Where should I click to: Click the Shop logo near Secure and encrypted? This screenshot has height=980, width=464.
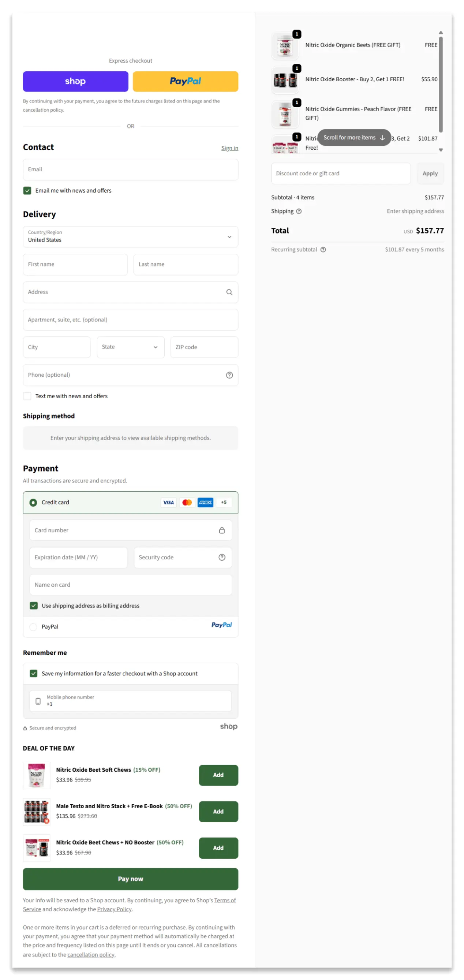click(x=229, y=727)
